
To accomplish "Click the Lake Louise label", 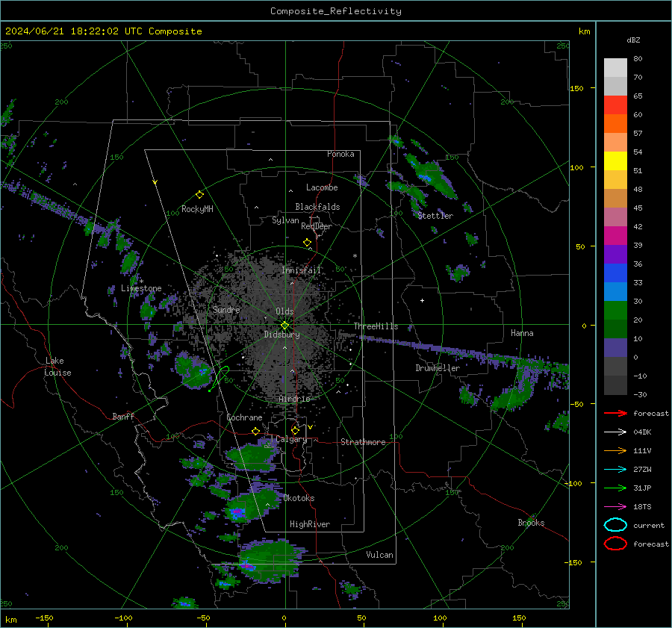I will pos(58,367).
